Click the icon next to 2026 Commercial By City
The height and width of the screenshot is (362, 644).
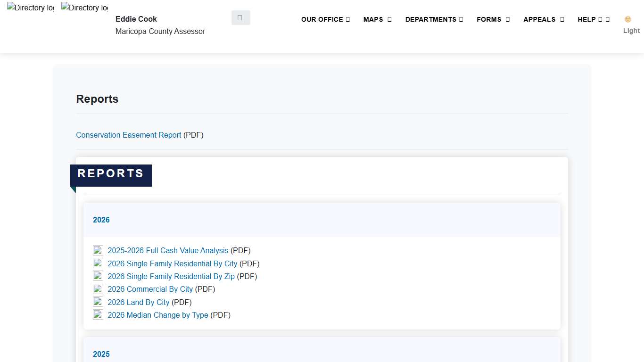point(98,289)
